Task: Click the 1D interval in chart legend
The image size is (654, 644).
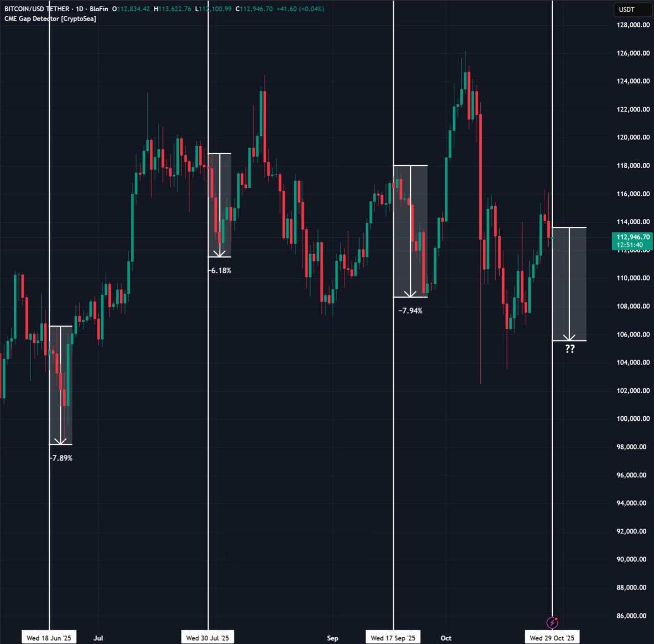Action: click(80, 9)
